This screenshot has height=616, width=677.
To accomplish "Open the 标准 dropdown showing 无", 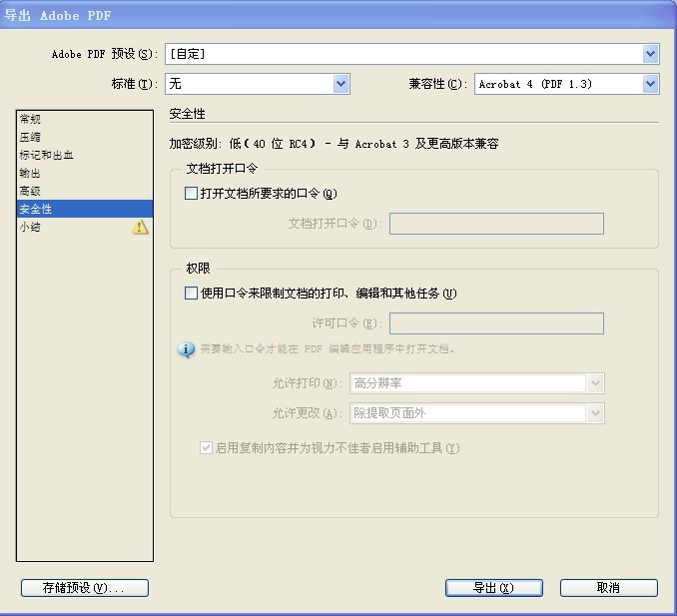I will [x=258, y=84].
